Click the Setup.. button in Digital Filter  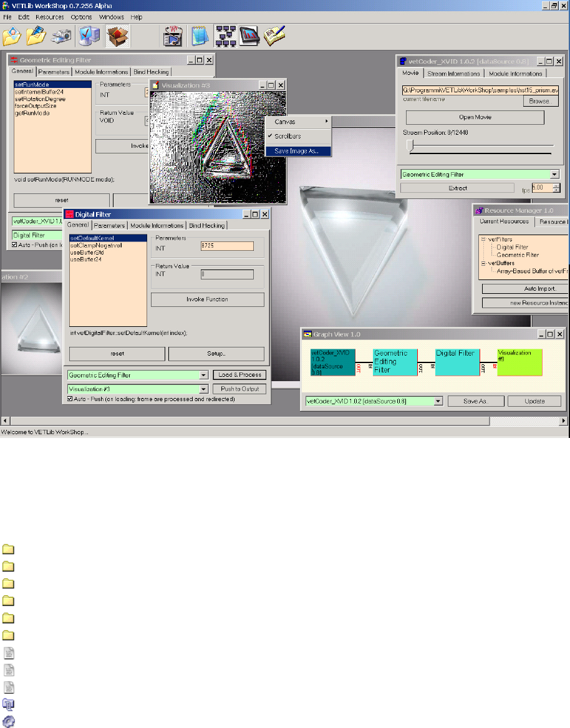click(x=216, y=354)
